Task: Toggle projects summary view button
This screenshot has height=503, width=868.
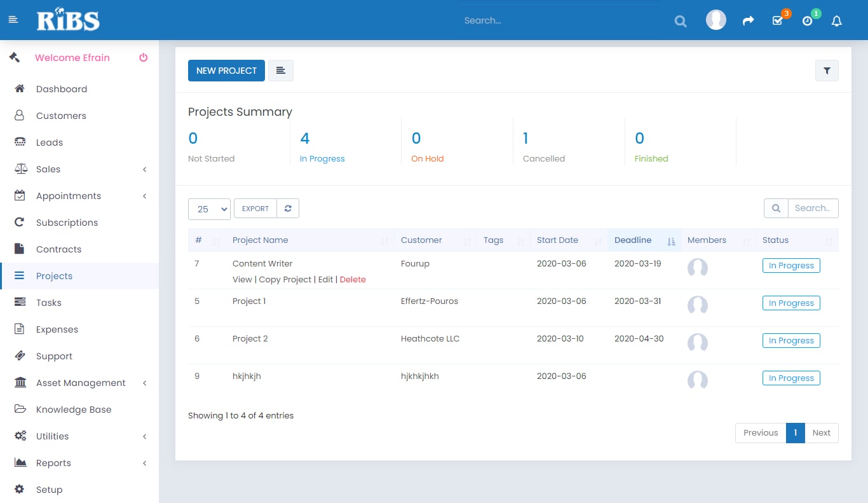Action: tap(281, 71)
